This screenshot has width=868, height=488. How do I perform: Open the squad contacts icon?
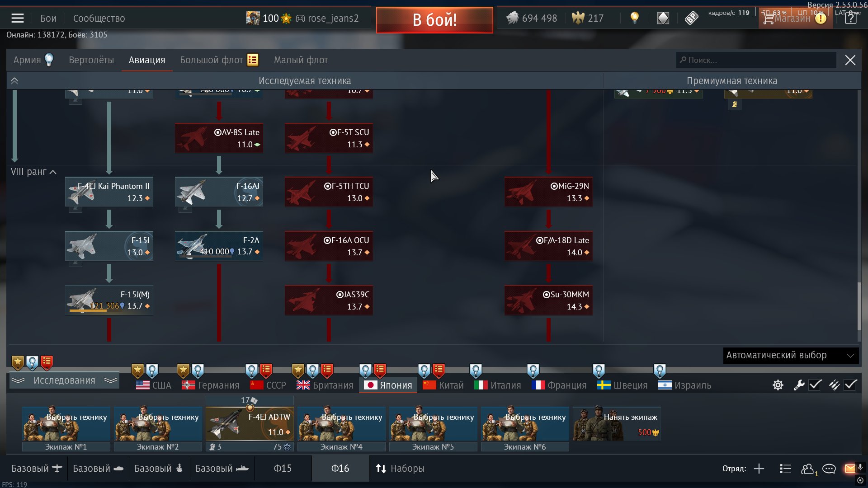pos(807,469)
